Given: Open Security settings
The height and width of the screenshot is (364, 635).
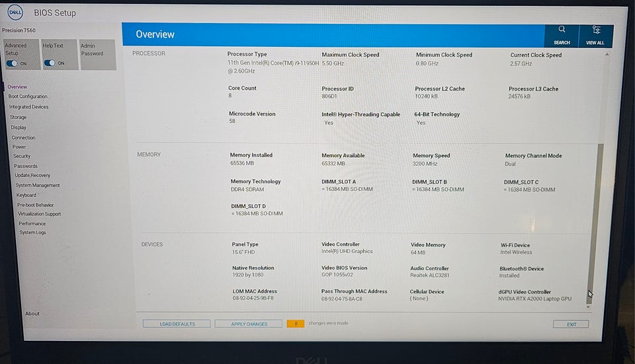Looking at the screenshot, I should (22, 156).
